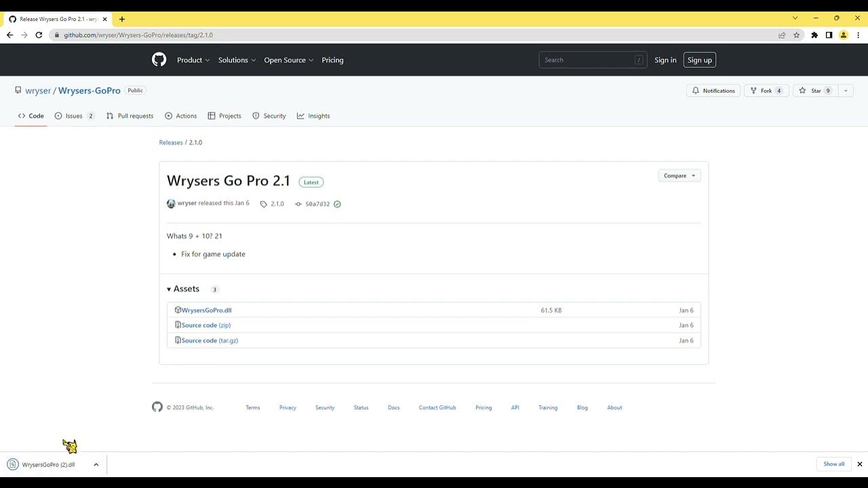Click wryser's avatar in release header
The width and height of the screenshot is (868, 488).
(171, 203)
